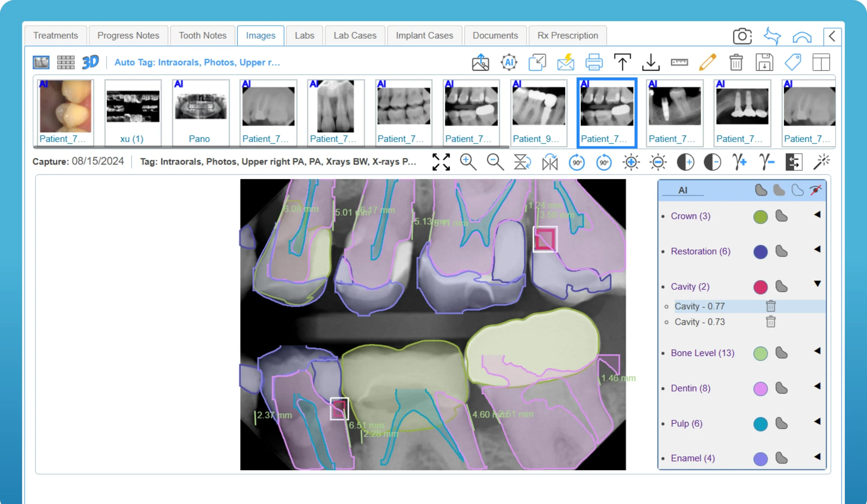Expand the Restoration findings arrow
867x504 pixels.
(817, 249)
